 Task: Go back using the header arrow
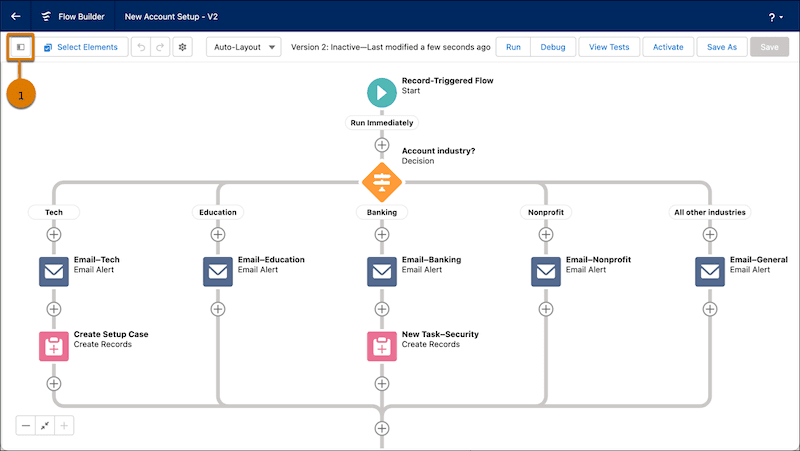tap(16, 16)
